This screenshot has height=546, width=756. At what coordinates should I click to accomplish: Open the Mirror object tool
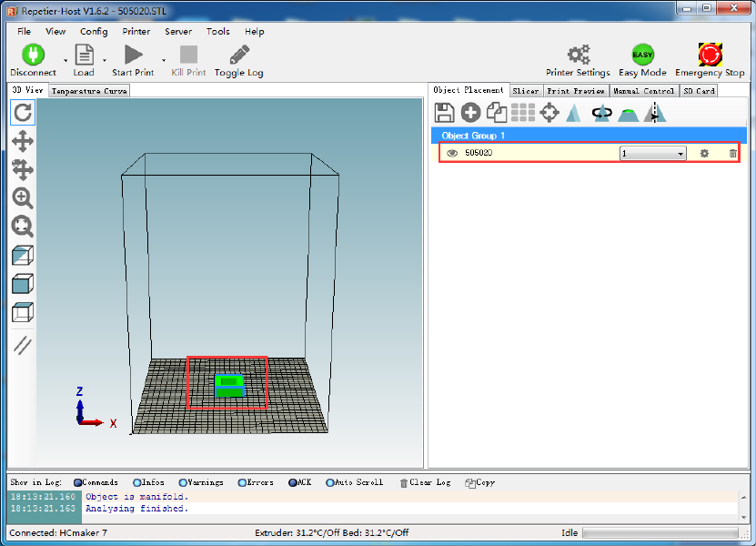tap(655, 113)
